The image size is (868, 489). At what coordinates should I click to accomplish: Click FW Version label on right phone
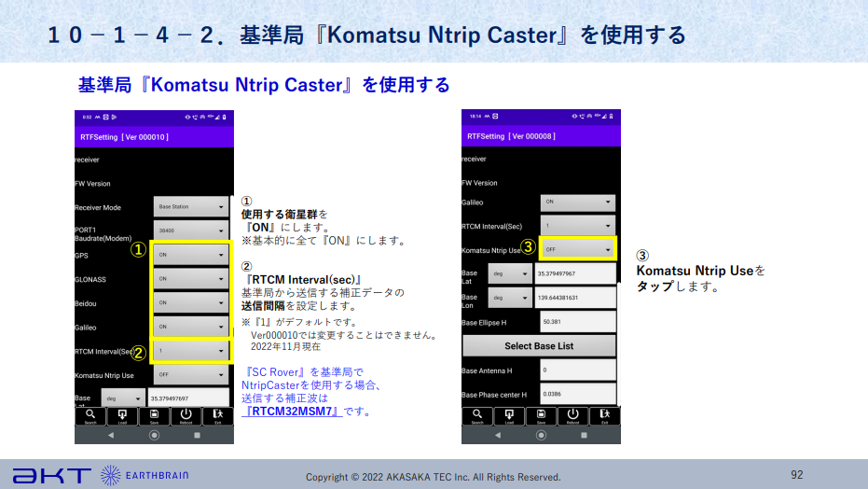479,183
